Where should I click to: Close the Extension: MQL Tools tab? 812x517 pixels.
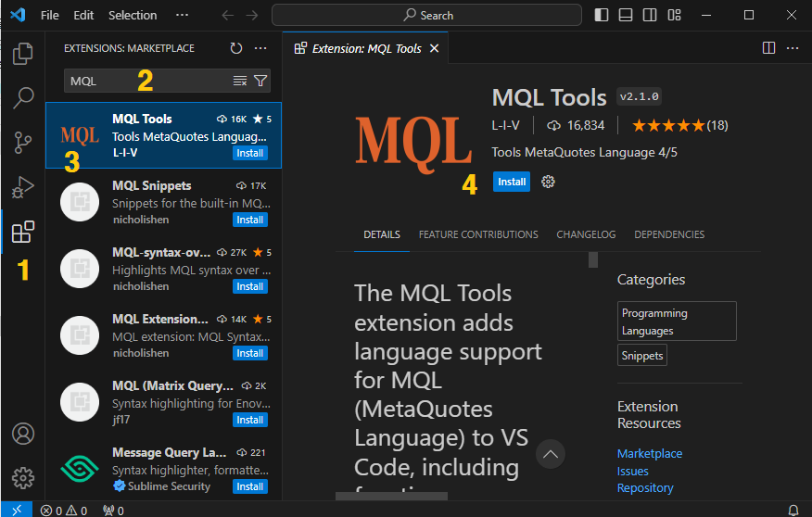pos(435,48)
